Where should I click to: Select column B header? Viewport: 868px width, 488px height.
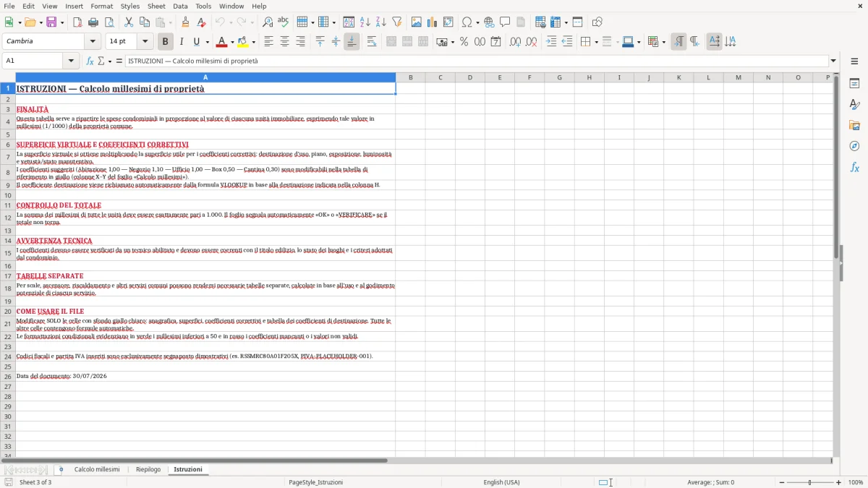click(410, 77)
